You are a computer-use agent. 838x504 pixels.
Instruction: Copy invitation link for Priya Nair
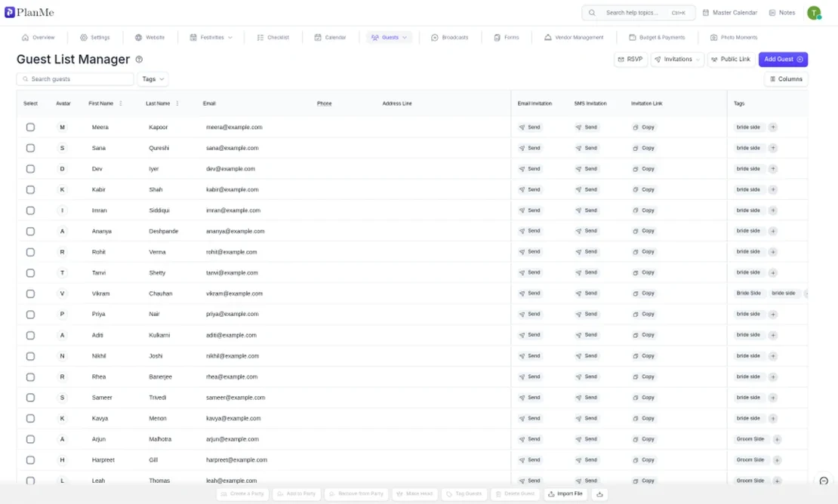pyautogui.click(x=643, y=314)
